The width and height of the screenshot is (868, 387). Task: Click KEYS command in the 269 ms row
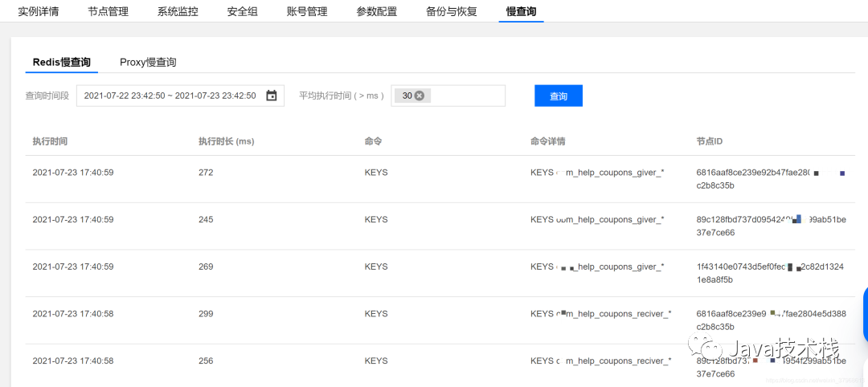[x=376, y=267]
